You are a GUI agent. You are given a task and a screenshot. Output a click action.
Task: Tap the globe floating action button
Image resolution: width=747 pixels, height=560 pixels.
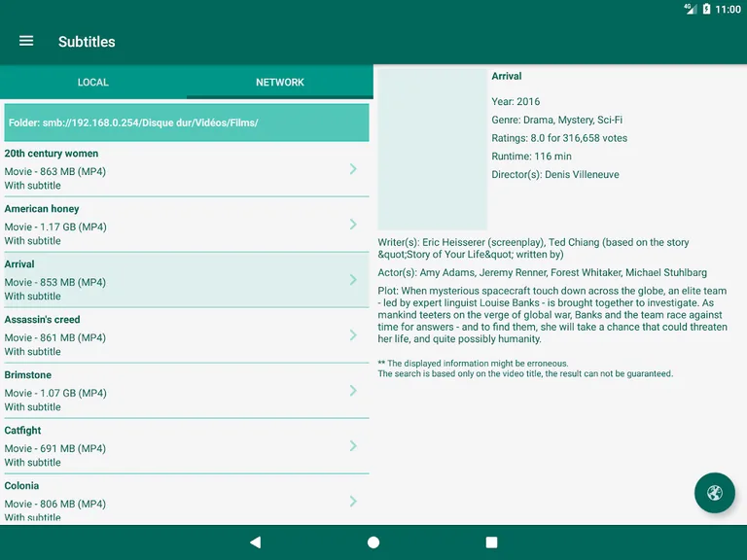(x=714, y=493)
